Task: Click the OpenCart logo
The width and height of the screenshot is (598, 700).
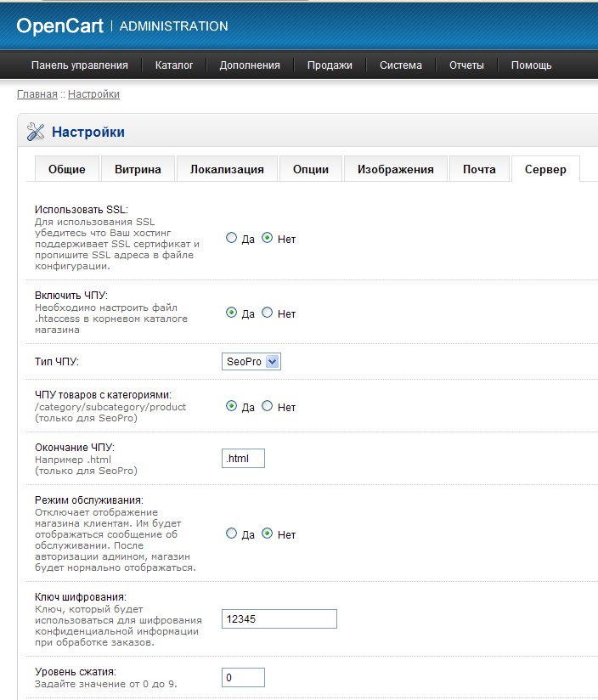Action: [60, 25]
